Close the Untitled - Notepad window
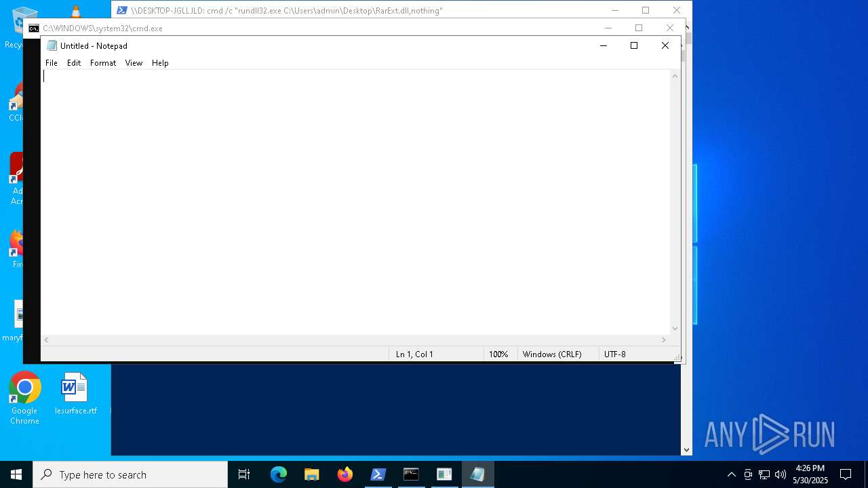868x488 pixels. (665, 45)
